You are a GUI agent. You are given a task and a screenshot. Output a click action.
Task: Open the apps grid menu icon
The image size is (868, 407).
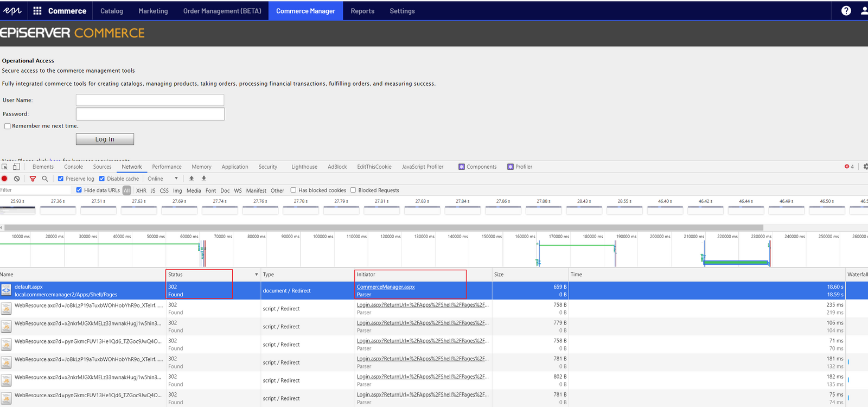37,11
